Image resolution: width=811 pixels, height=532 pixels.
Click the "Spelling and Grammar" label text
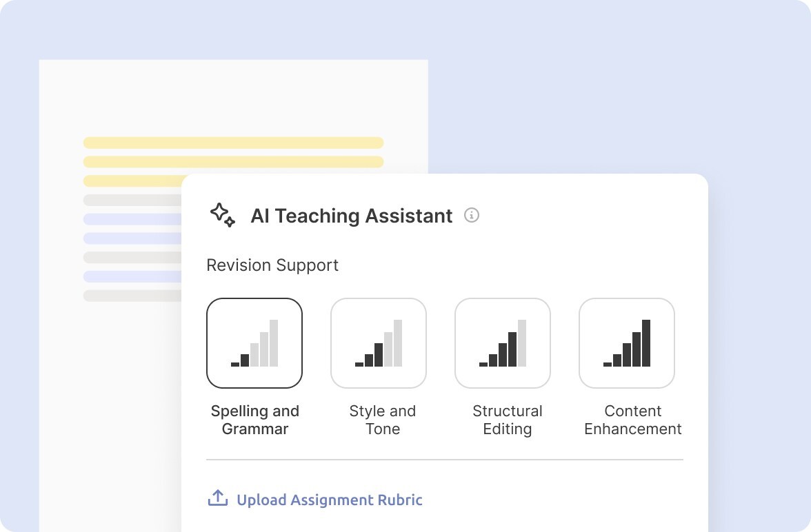click(255, 420)
